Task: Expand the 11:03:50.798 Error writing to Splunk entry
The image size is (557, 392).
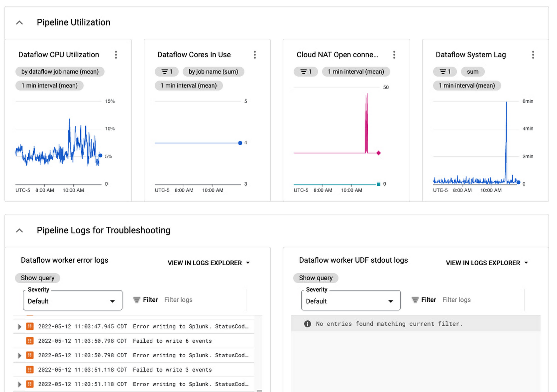Action: [20, 356]
